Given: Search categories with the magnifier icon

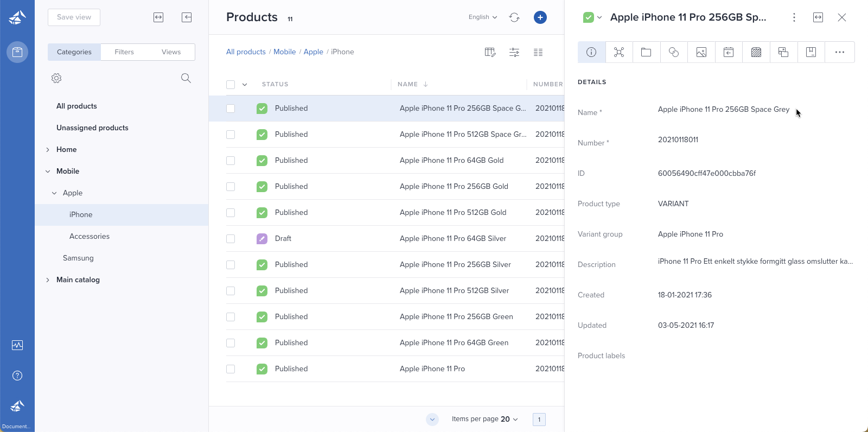Looking at the screenshot, I should click(x=186, y=78).
